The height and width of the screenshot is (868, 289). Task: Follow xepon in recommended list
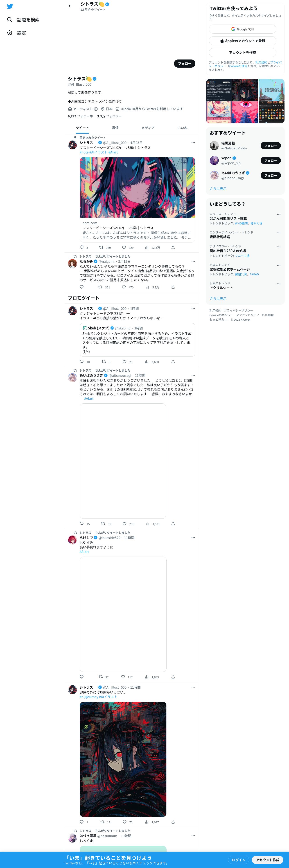point(271,160)
